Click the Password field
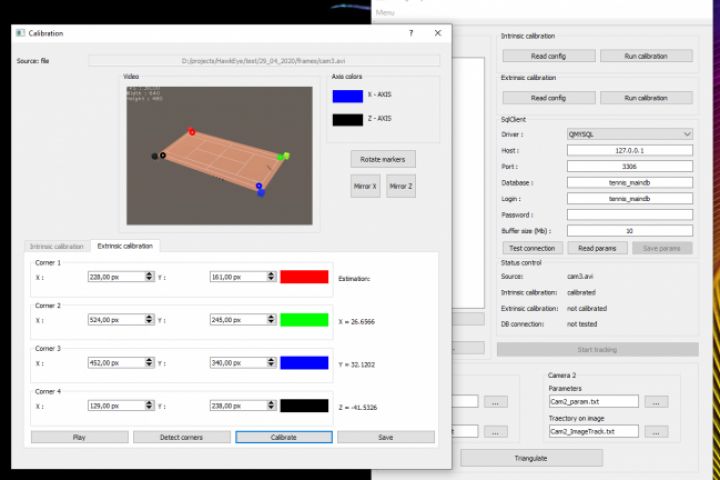The height and width of the screenshot is (480, 720). [630, 215]
